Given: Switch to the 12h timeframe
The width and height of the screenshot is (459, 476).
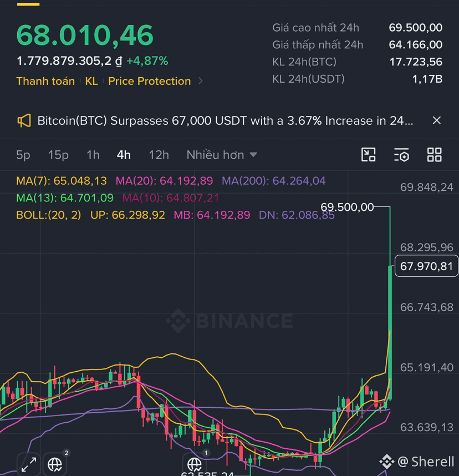Looking at the screenshot, I should coord(159,155).
